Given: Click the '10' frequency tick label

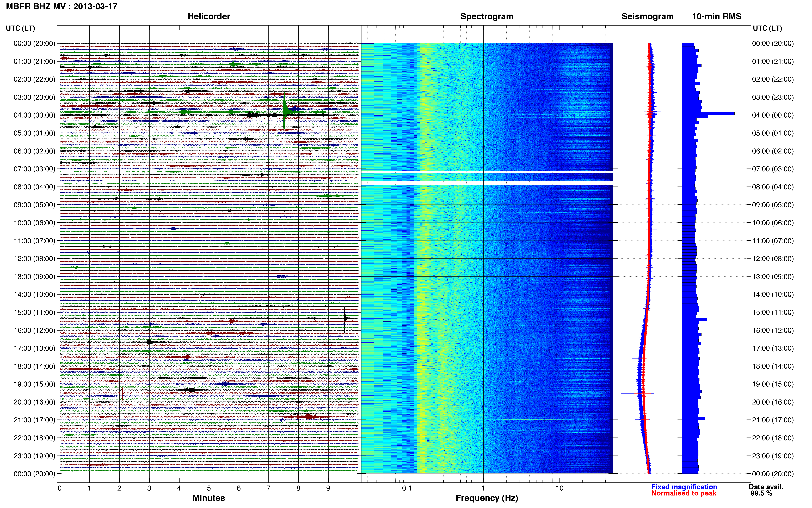Looking at the screenshot, I should 559,488.
